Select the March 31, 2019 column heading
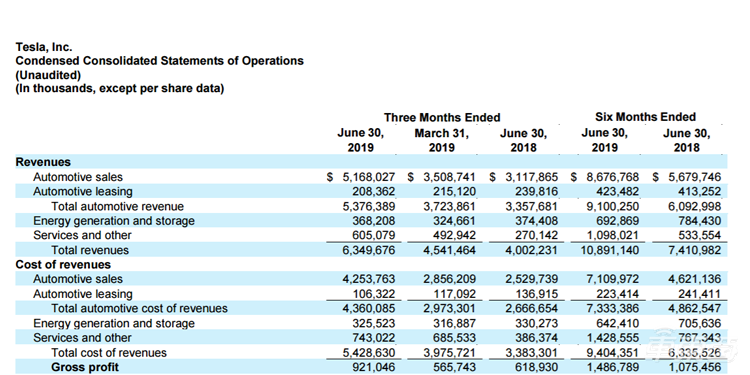The image size is (750, 375). (442, 140)
